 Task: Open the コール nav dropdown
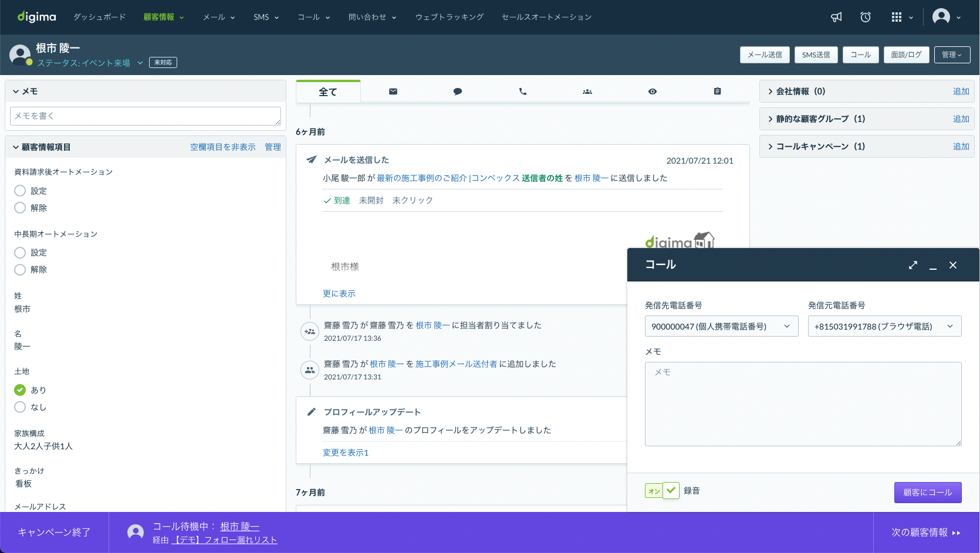(313, 17)
